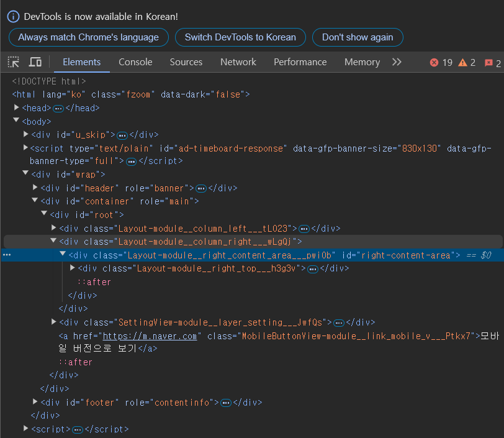Screen dimensions: 504x438
Task: Click Switch DevTools to Korean button
Action: pos(240,37)
